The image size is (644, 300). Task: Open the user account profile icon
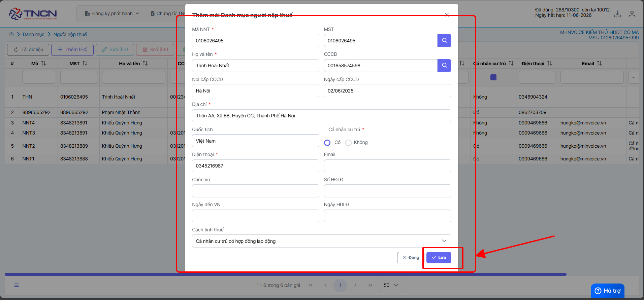coord(632,14)
